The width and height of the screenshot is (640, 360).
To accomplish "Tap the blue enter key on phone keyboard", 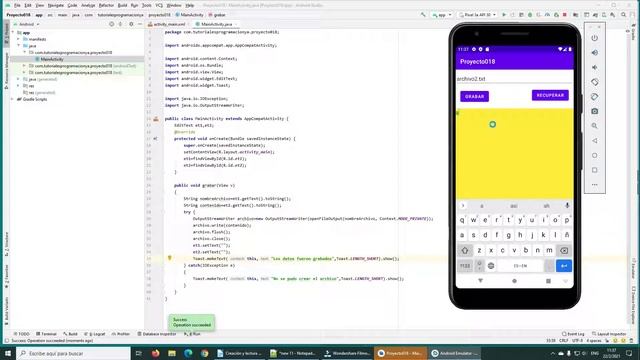I will tap(564, 266).
